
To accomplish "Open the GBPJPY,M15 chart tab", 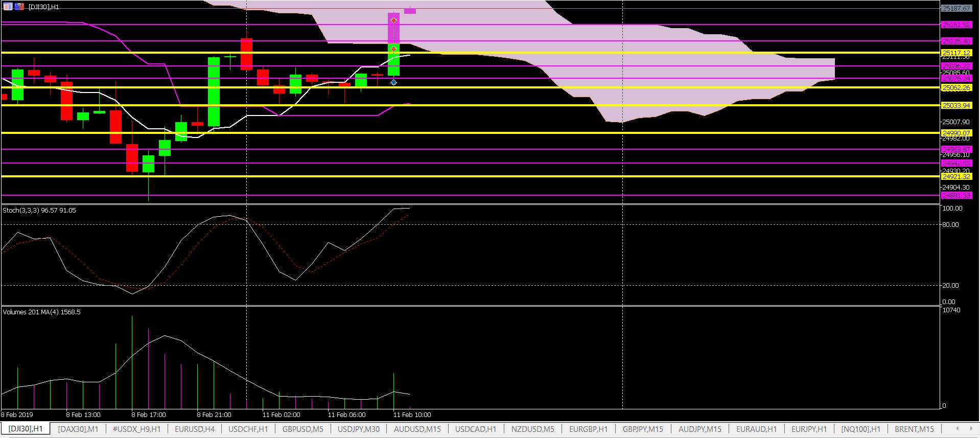I will click(643, 429).
